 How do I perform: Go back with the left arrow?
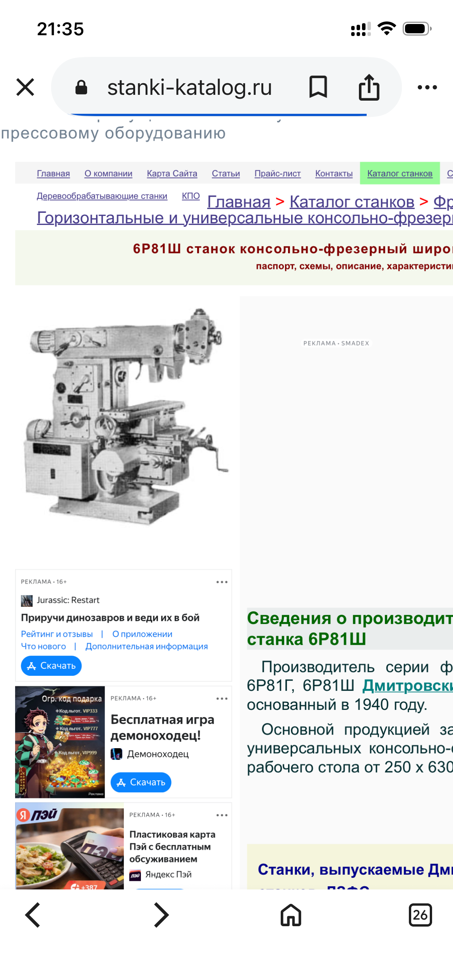[33, 915]
